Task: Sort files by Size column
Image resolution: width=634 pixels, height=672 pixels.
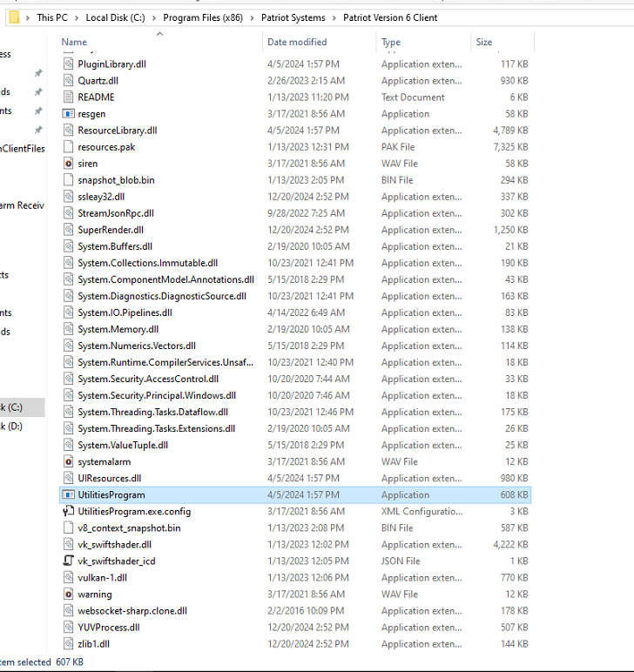Action: [x=483, y=42]
